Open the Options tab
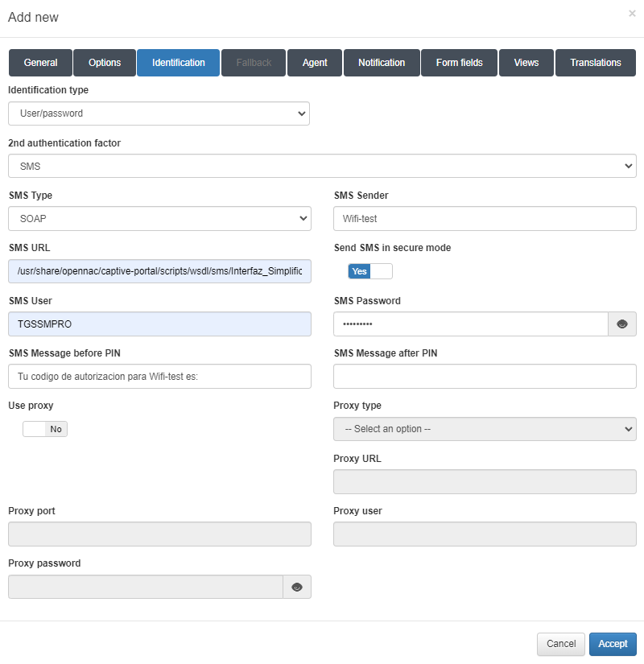This screenshot has height=664, width=644. click(x=105, y=63)
